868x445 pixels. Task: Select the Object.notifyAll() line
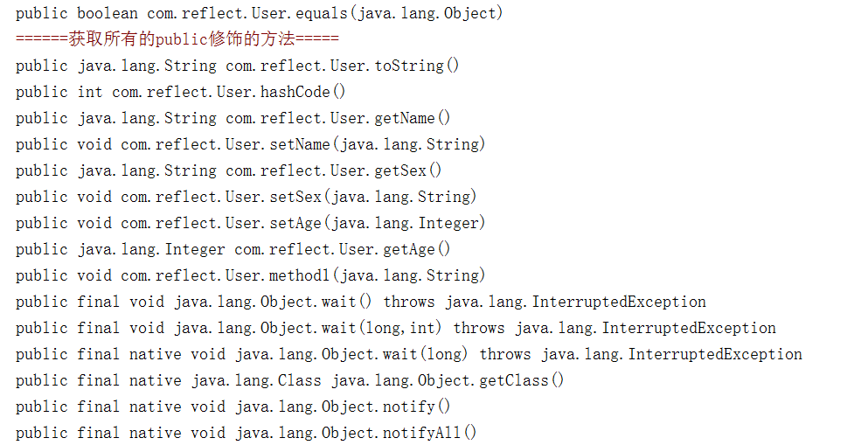[x=246, y=433]
